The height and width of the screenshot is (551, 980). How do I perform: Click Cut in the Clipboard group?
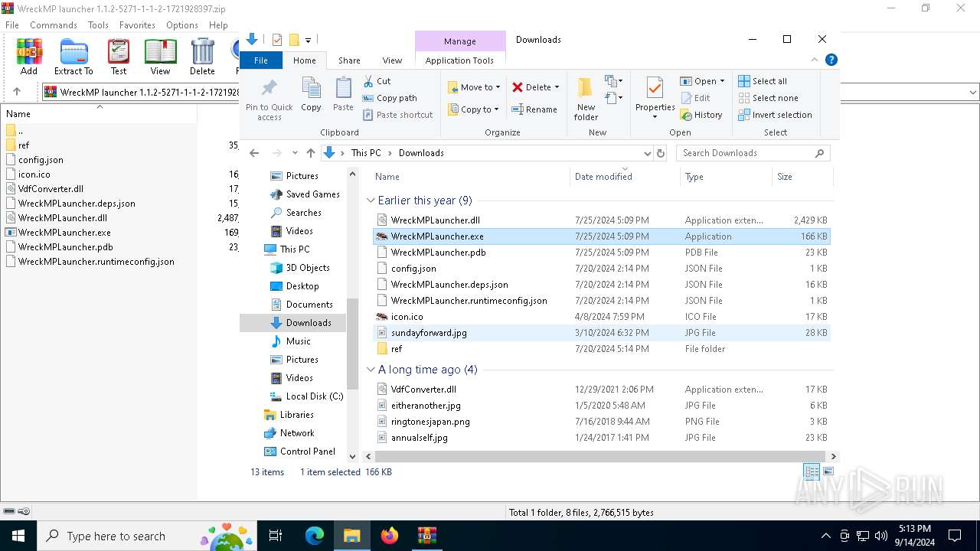[377, 81]
